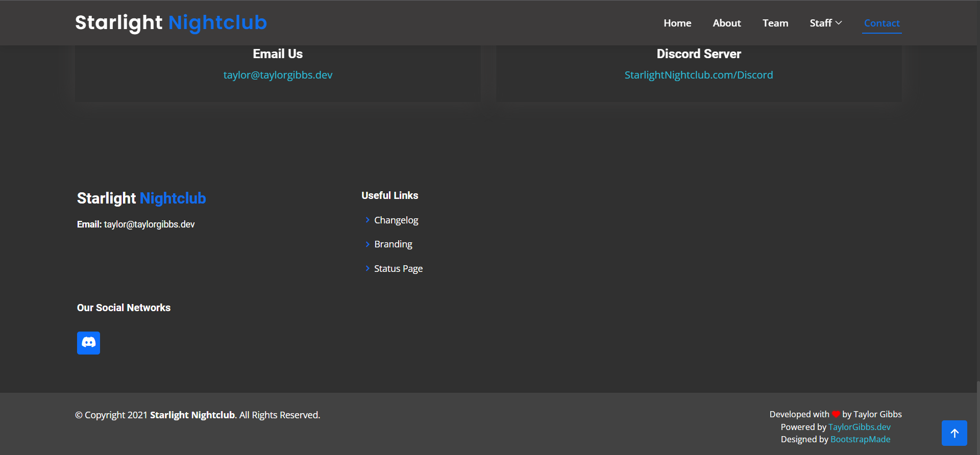The image size is (980, 455).
Task: Open the Changelog link
Action: [x=396, y=220]
